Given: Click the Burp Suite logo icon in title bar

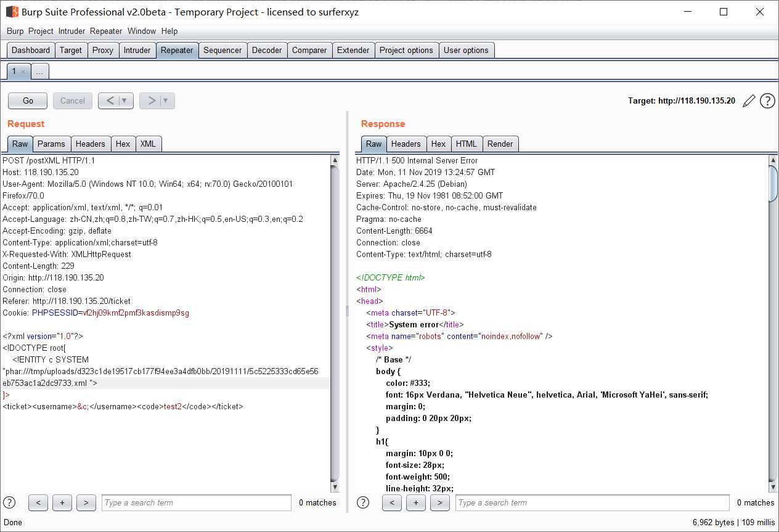Looking at the screenshot, I should 12,12.
